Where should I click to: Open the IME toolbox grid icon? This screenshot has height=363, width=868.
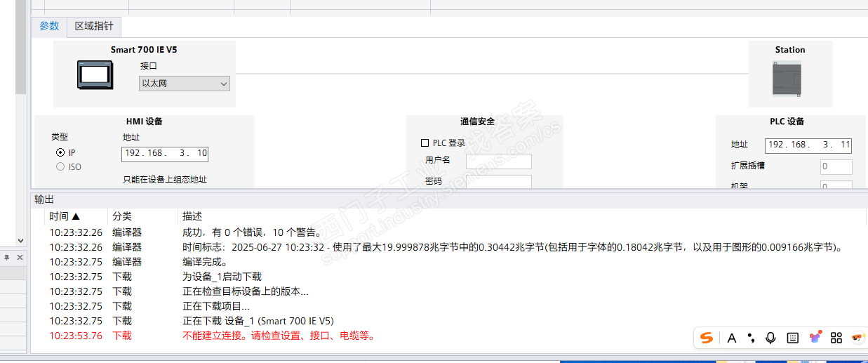click(x=836, y=338)
